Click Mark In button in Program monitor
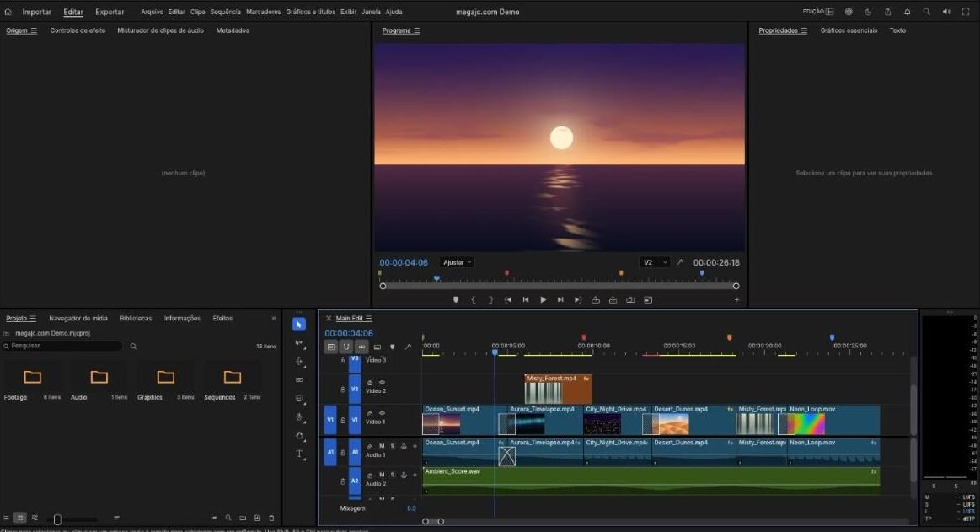 pyautogui.click(x=473, y=300)
